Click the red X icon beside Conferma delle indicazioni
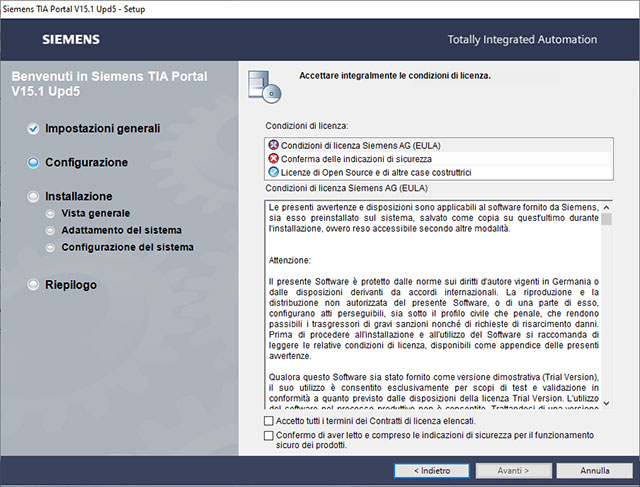The width and height of the screenshot is (640, 487). coord(273,158)
